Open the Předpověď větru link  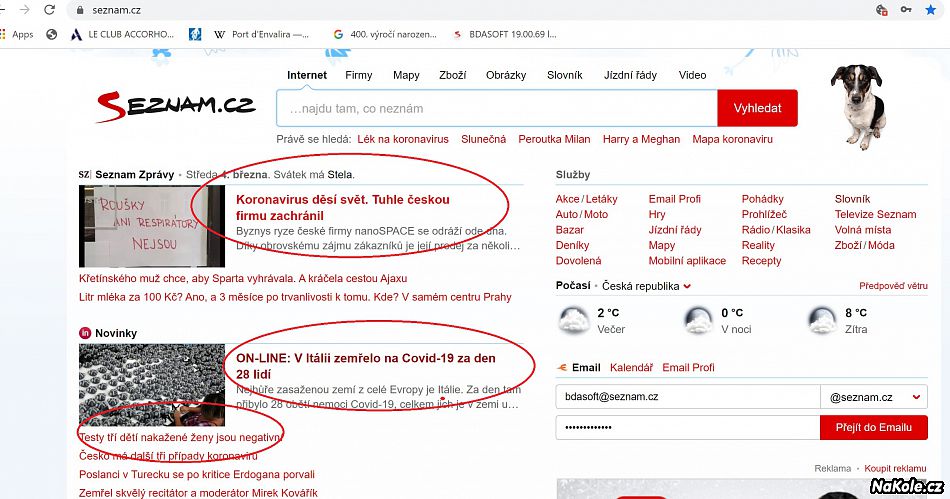coord(893,286)
